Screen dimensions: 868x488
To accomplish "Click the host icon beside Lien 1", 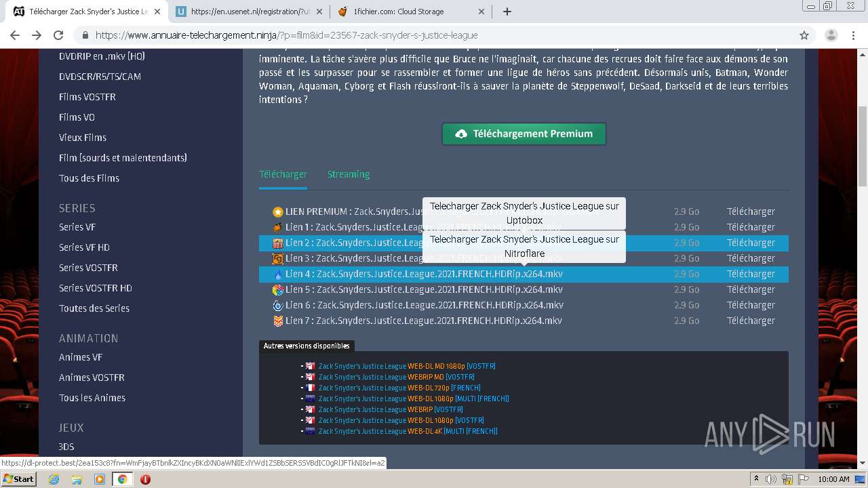I will point(277,227).
